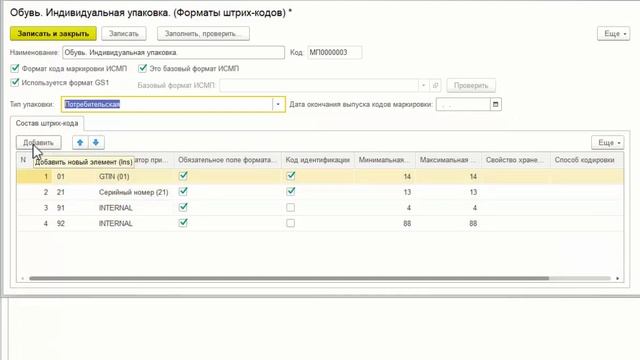
Task: Click Способ кодировки column header
Action: click(587, 160)
